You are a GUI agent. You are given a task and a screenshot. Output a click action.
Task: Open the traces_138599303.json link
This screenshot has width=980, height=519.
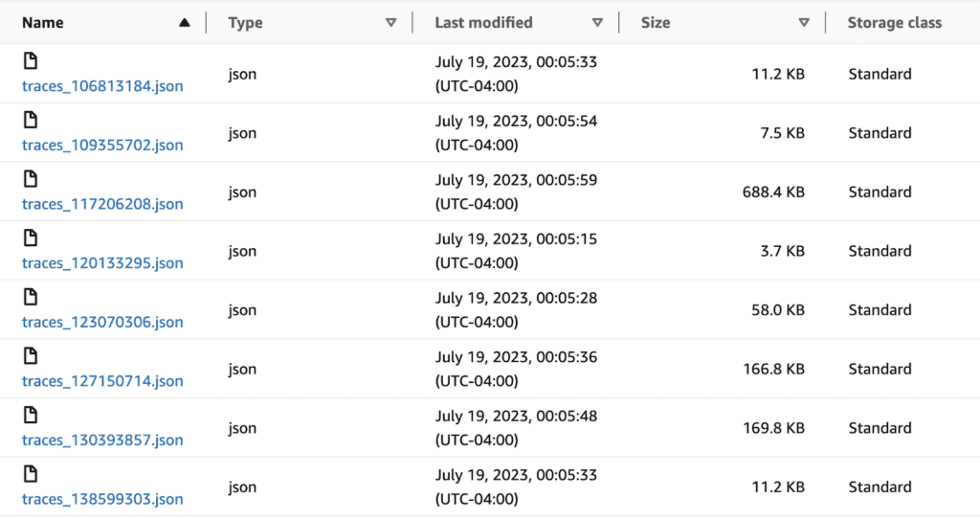click(102, 499)
